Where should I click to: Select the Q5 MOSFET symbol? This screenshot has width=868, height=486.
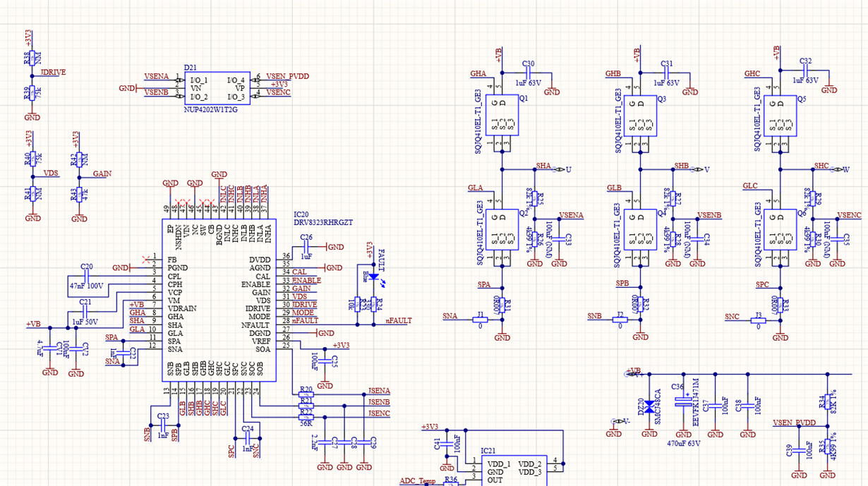[x=781, y=116]
